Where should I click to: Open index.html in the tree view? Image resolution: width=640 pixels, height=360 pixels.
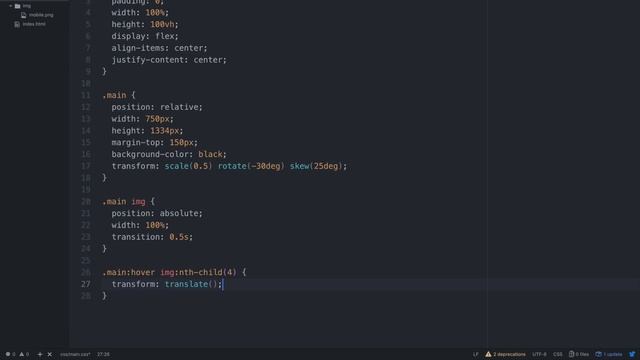(x=34, y=24)
